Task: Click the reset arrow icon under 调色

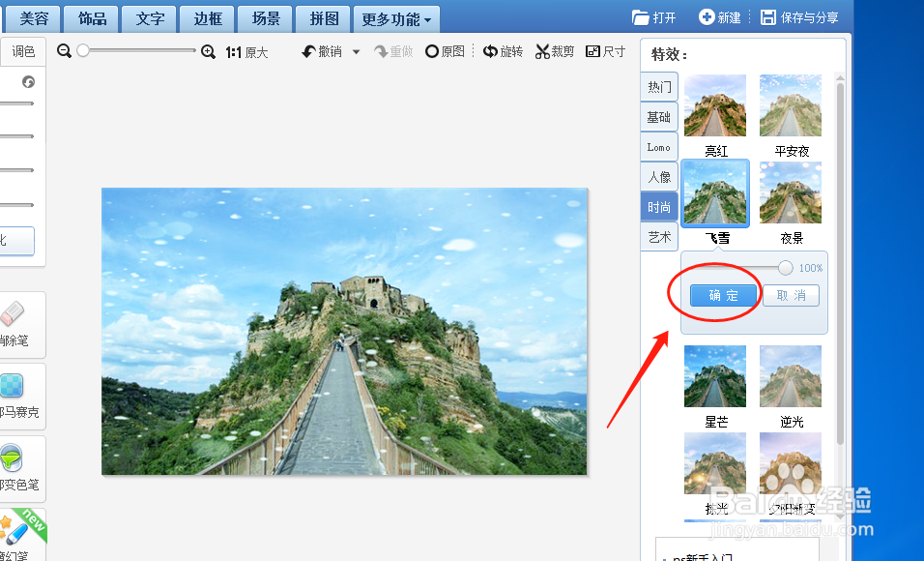Action: [28, 82]
